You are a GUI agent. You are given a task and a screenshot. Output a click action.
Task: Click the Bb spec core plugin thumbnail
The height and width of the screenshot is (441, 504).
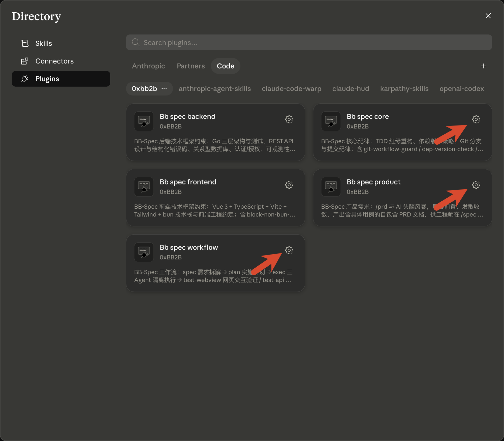pyautogui.click(x=331, y=121)
